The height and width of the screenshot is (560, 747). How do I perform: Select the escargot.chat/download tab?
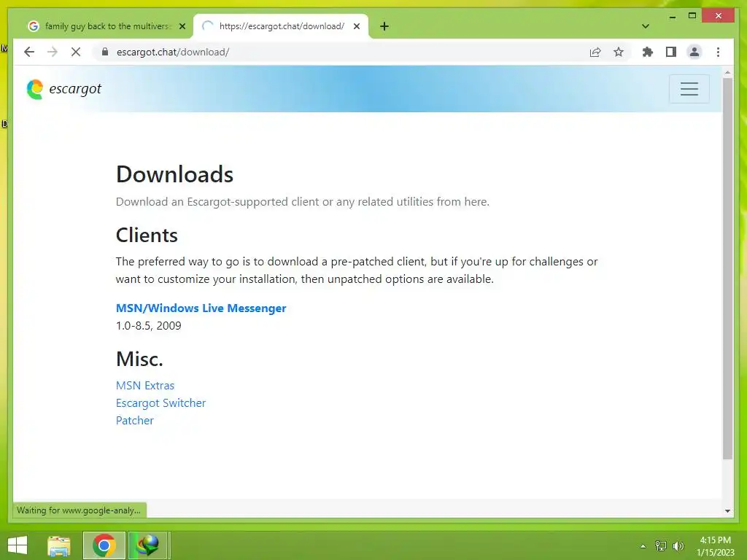[281, 26]
